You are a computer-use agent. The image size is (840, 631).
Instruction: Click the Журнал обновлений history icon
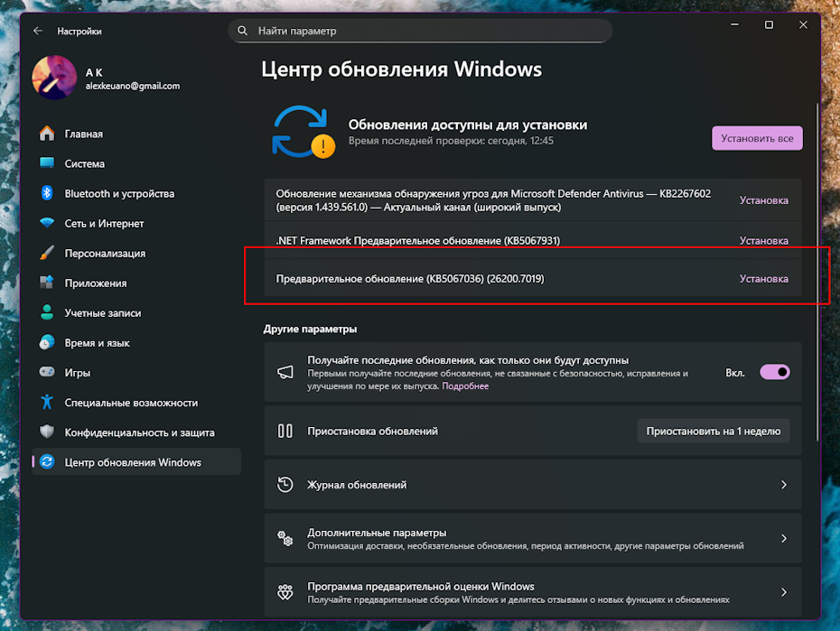(x=285, y=485)
